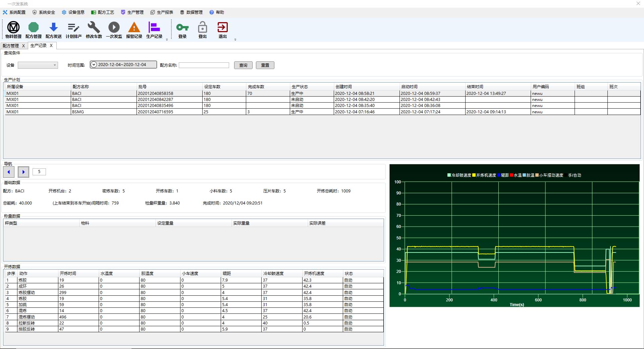Toggle 水温 red legend swatch
Screen dimensions: 644x349
[x=512, y=175]
